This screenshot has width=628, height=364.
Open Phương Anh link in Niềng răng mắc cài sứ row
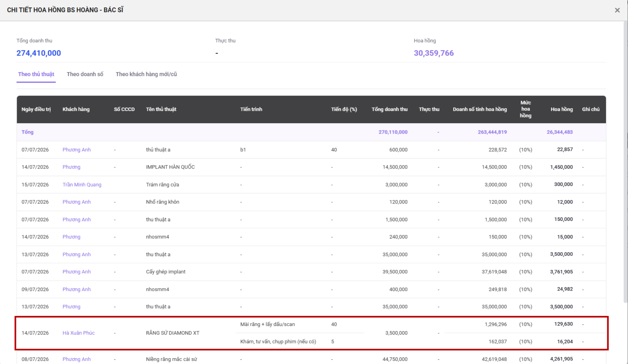point(77,359)
